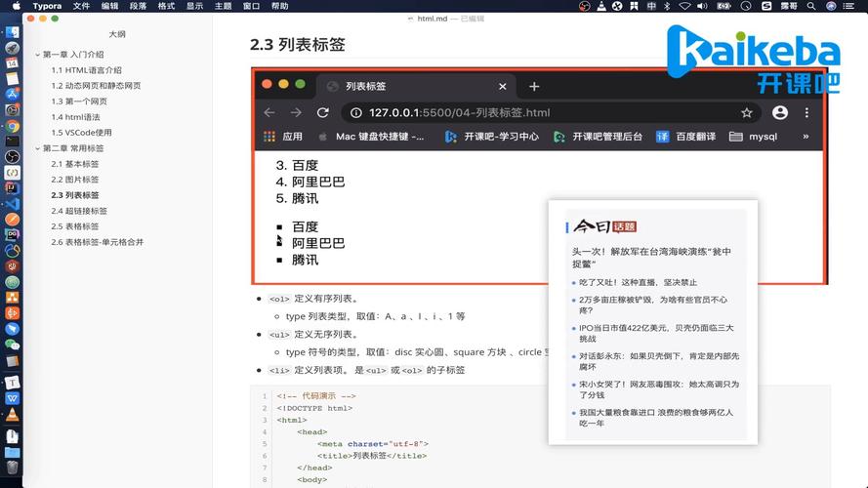Open WPS Office from the Dock
The image size is (868, 488).
tap(12, 398)
